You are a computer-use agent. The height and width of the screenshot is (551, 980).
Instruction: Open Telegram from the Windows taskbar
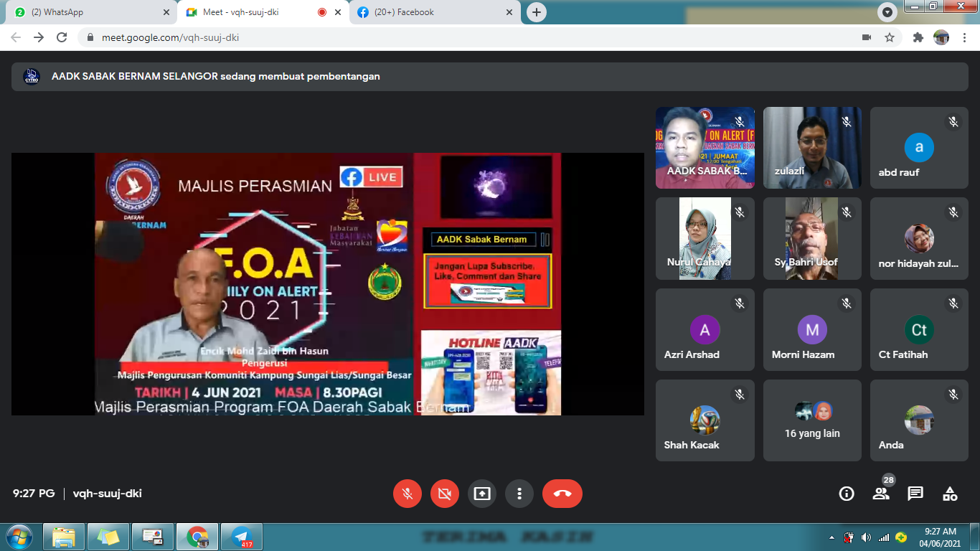point(241,537)
